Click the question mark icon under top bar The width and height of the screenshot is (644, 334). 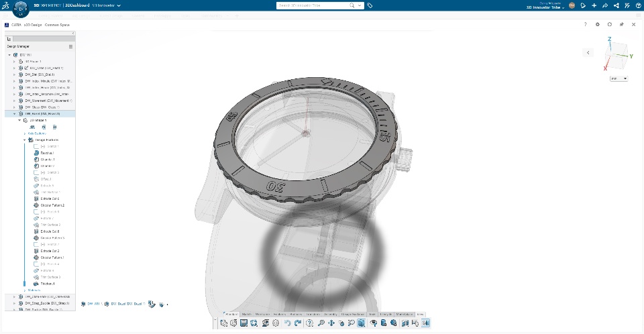tap(585, 25)
